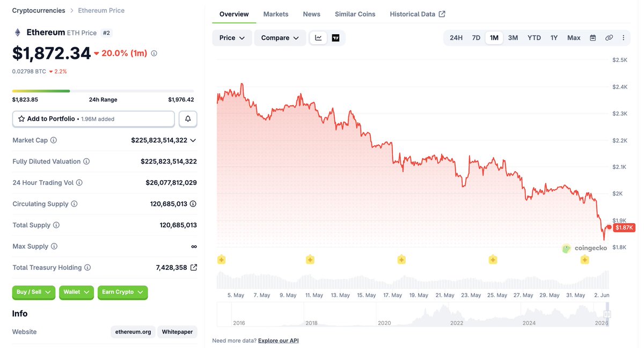Screen dimensions: 644x348
Task: Click the info icon beside Market Cap
Action: [54, 140]
